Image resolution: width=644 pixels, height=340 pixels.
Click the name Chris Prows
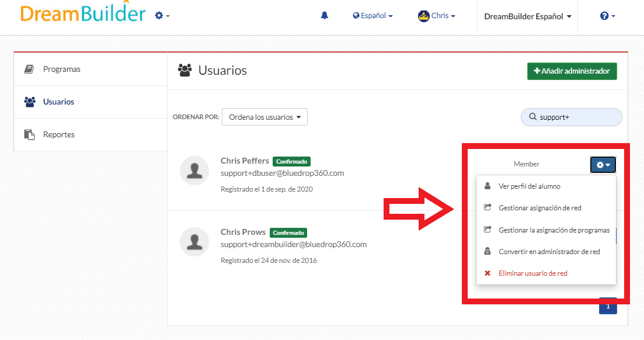click(243, 232)
